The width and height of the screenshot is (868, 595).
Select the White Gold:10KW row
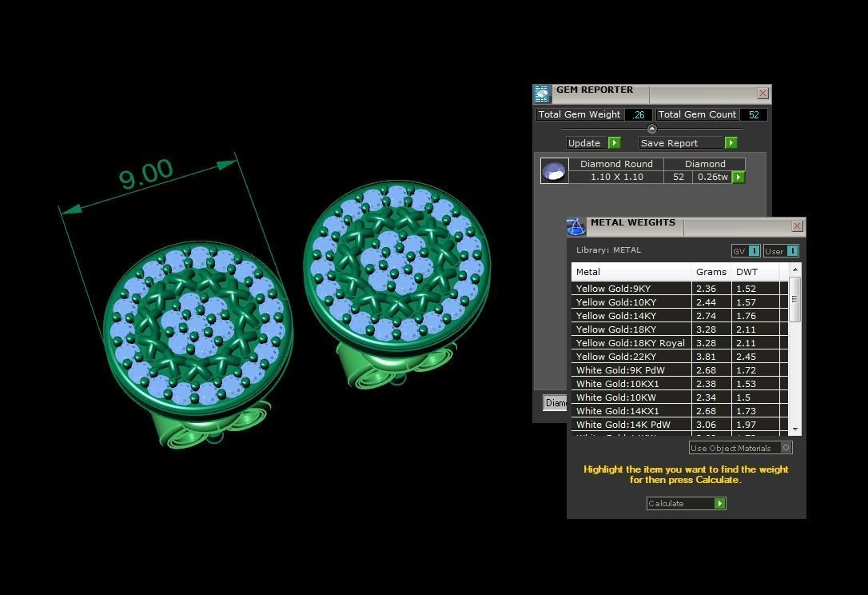tap(680, 397)
